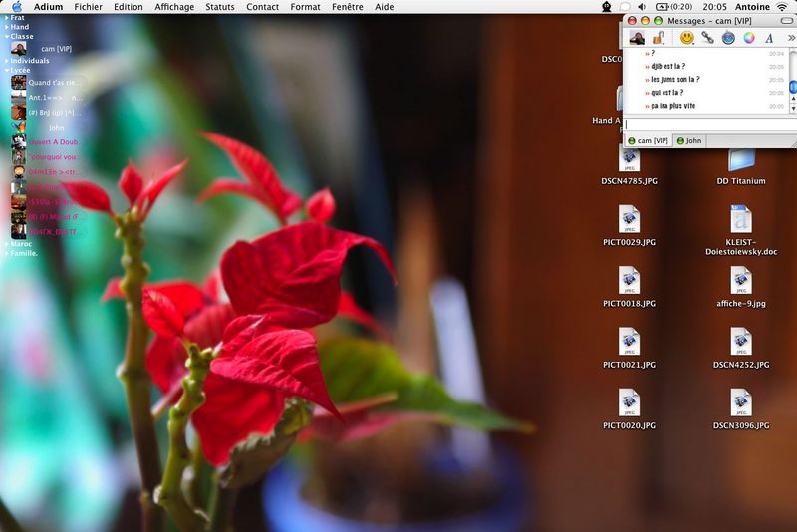Open the Adium application menu
The width and height of the screenshot is (797, 532).
(48, 7)
